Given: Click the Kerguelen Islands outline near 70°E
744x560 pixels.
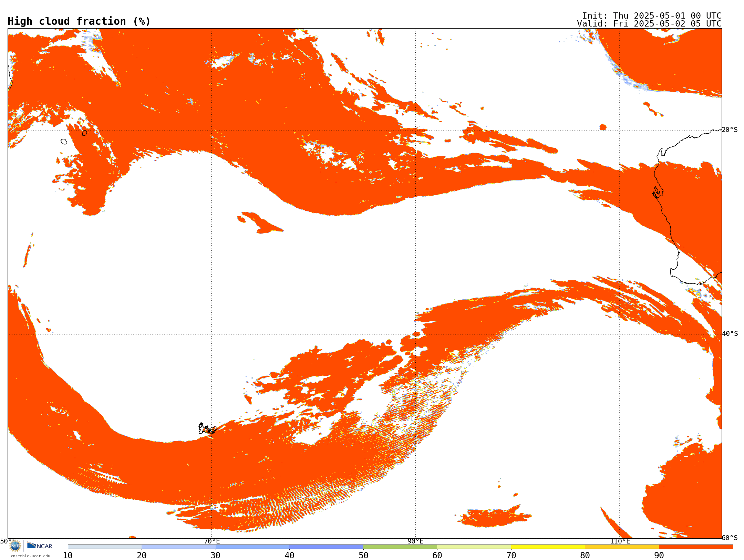Looking at the screenshot, I should (208, 428).
